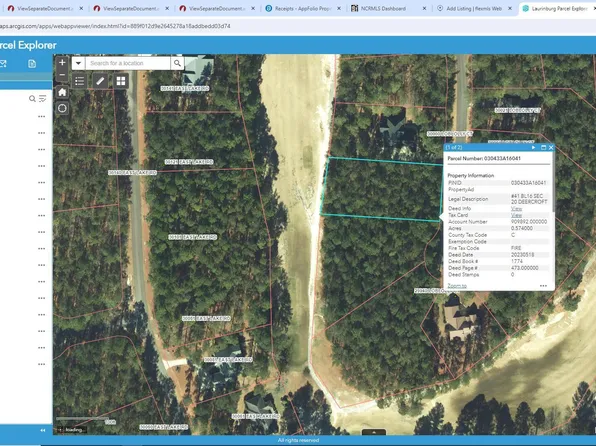Click Deed Date value 20230518

pos(522,254)
